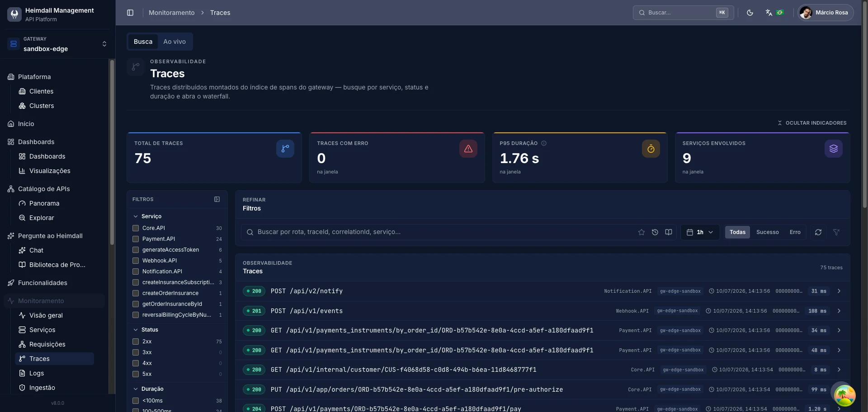This screenshot has height=412, width=868.
Task: Select the Todas status filter
Action: (x=737, y=232)
